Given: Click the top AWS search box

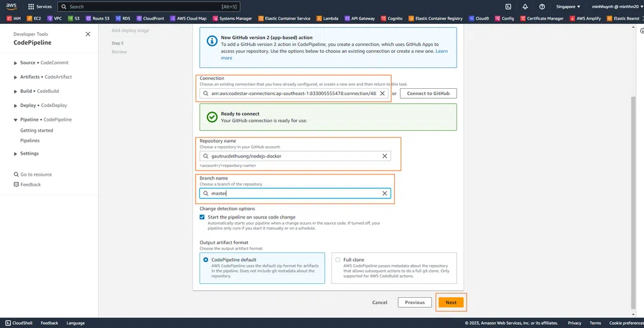Looking at the screenshot, I should (x=148, y=6).
